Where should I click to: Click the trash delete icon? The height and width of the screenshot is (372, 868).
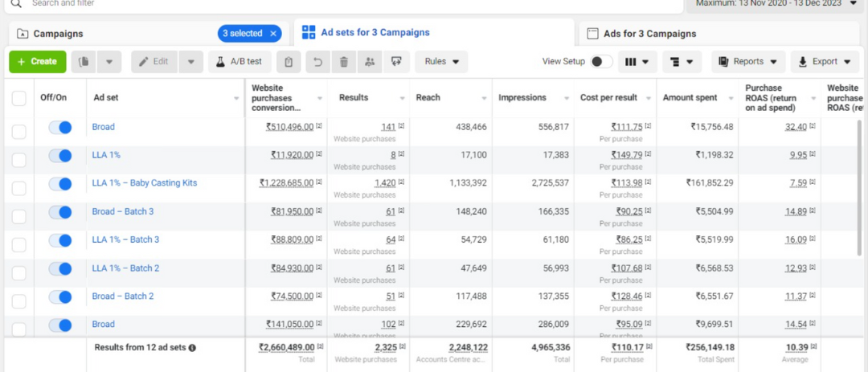tap(344, 62)
